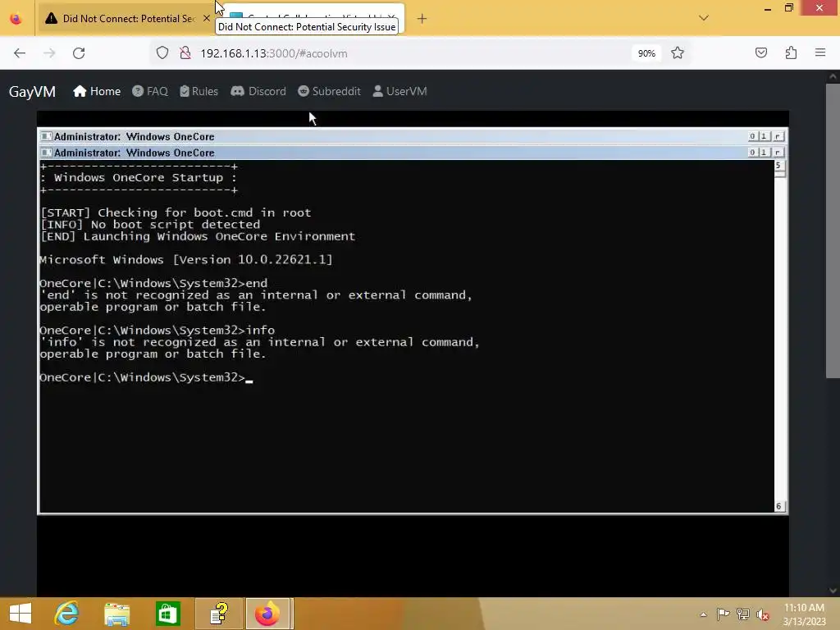Image resolution: width=840 pixels, height=630 pixels.
Task: Click the console scrollbar down arrow
Action: [x=779, y=506]
